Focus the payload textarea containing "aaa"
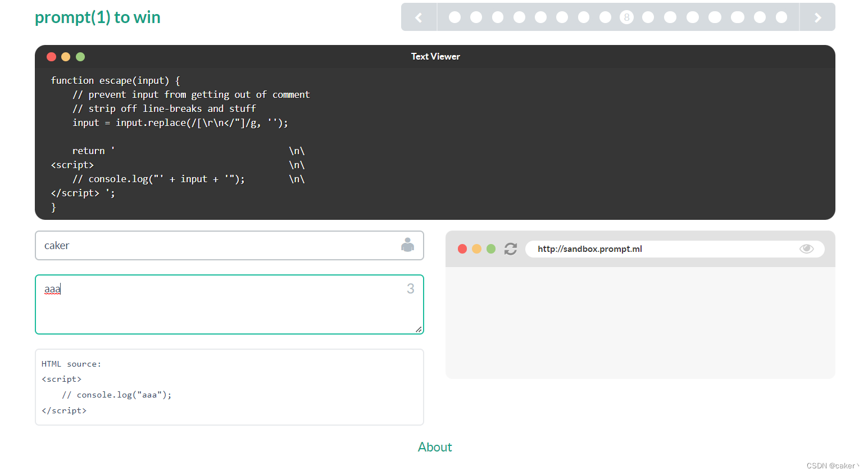The image size is (868, 474). (229, 304)
